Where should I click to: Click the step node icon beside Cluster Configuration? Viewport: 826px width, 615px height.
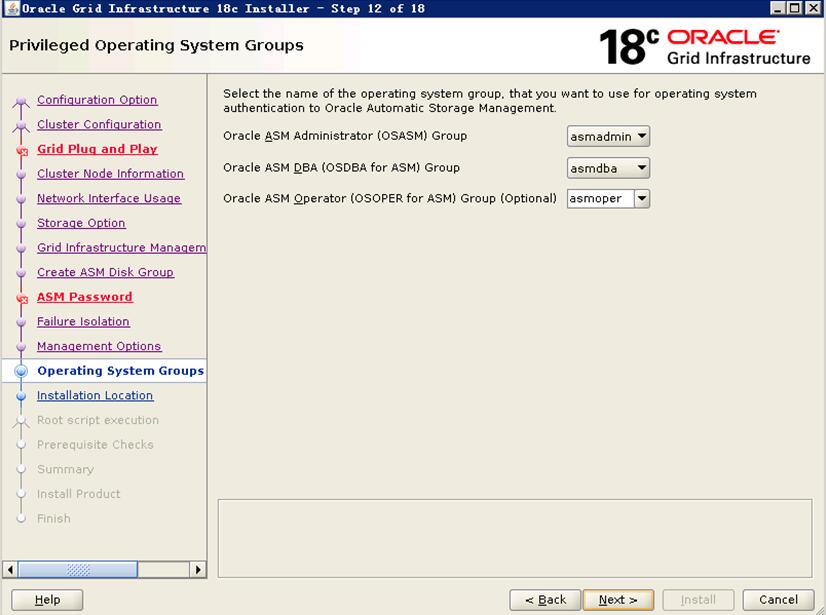point(21,125)
